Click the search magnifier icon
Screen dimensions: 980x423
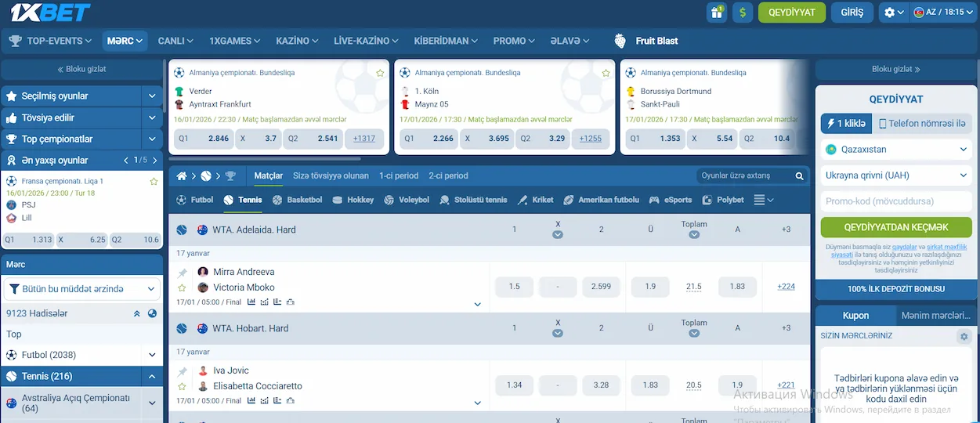[800, 176]
